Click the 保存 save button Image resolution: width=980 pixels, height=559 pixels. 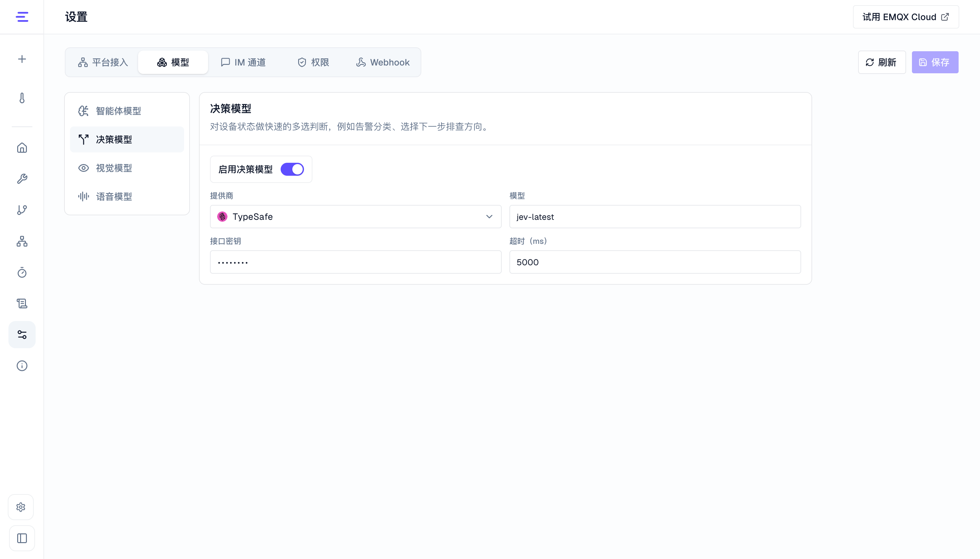click(x=935, y=62)
